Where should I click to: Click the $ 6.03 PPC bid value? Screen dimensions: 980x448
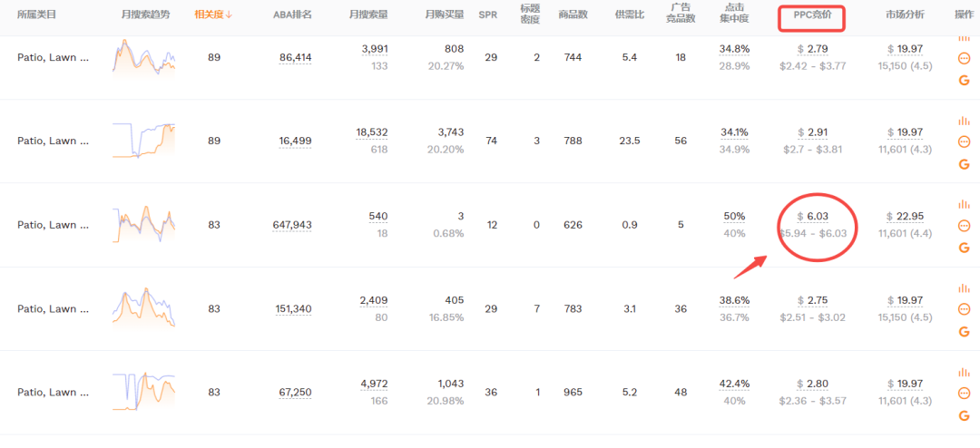point(813,217)
